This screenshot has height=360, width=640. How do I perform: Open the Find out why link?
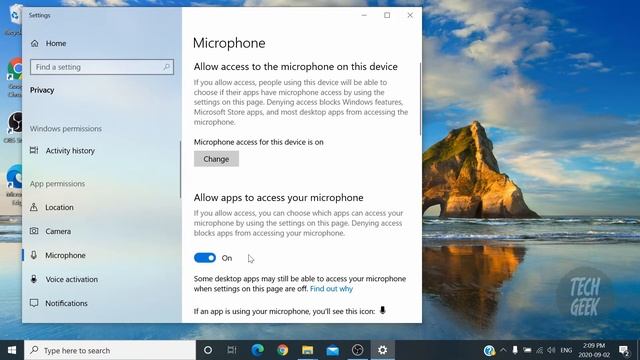pyautogui.click(x=331, y=289)
